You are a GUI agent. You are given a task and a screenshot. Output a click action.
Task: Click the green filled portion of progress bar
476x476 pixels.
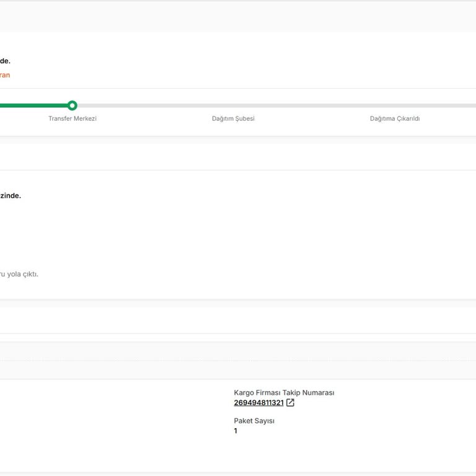(x=33, y=105)
